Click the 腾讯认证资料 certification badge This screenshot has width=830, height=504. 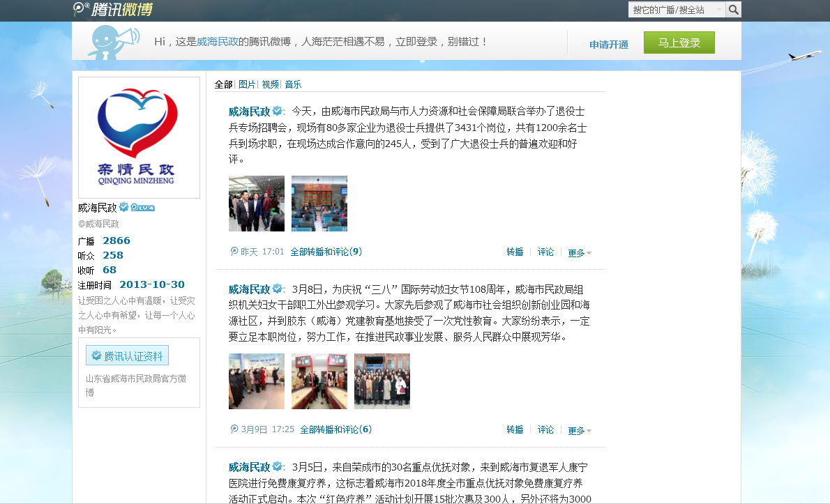(x=127, y=356)
